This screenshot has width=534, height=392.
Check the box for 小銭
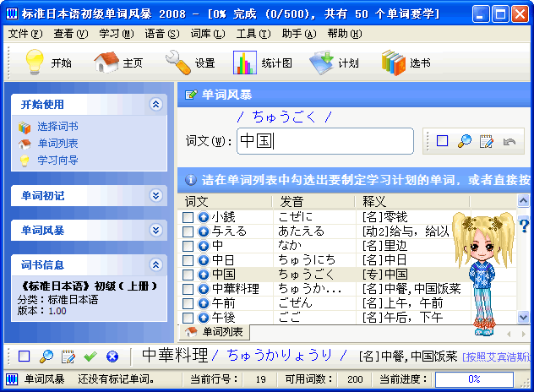(x=188, y=217)
